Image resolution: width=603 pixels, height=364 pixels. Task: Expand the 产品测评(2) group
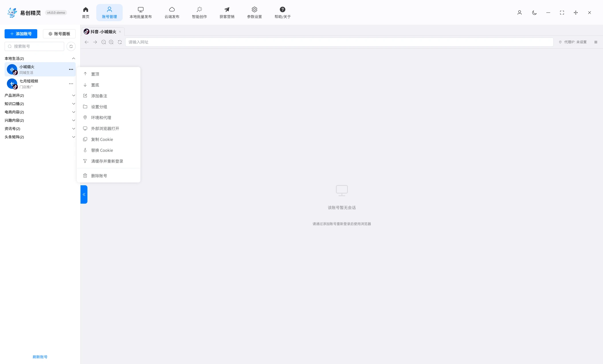pyautogui.click(x=40, y=95)
